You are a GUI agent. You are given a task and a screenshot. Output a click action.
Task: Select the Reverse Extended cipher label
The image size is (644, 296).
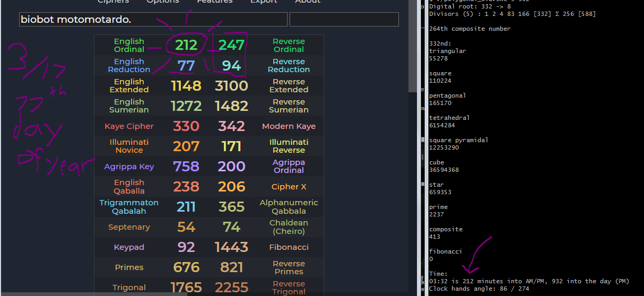pyautogui.click(x=289, y=85)
